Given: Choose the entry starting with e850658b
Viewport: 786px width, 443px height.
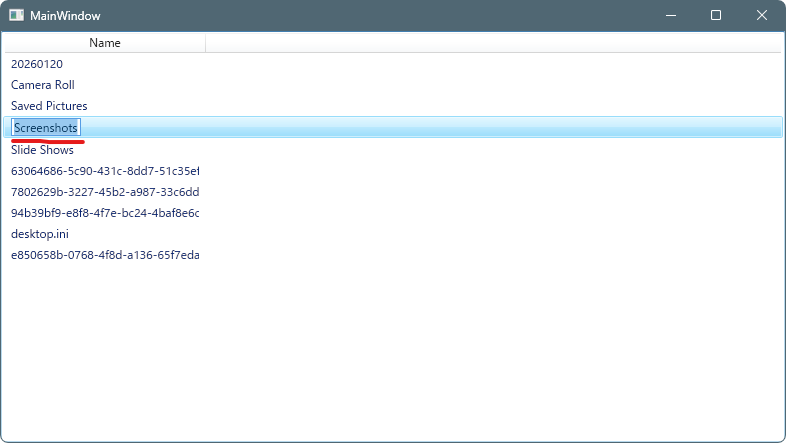Looking at the screenshot, I should 104,255.
